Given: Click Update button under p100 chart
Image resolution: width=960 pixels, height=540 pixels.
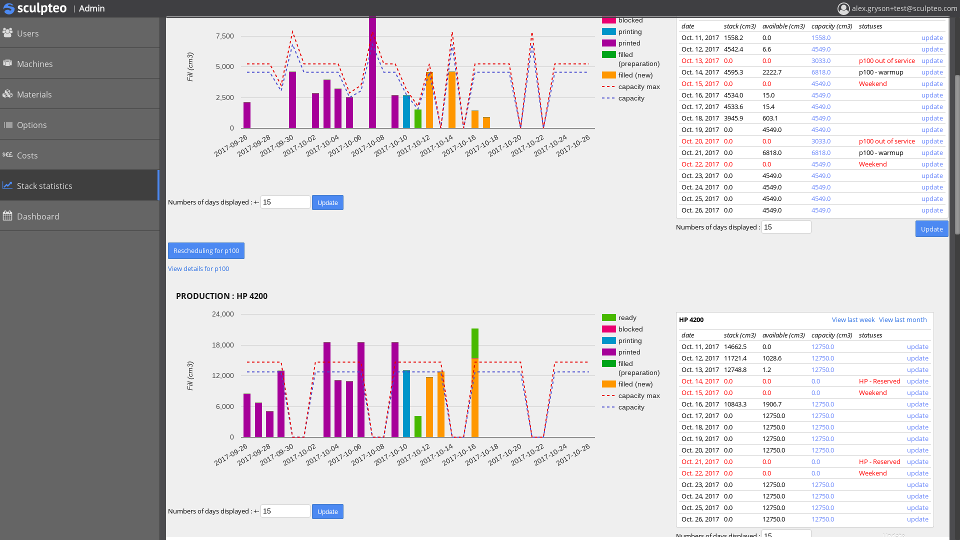Looking at the screenshot, I should pos(328,203).
